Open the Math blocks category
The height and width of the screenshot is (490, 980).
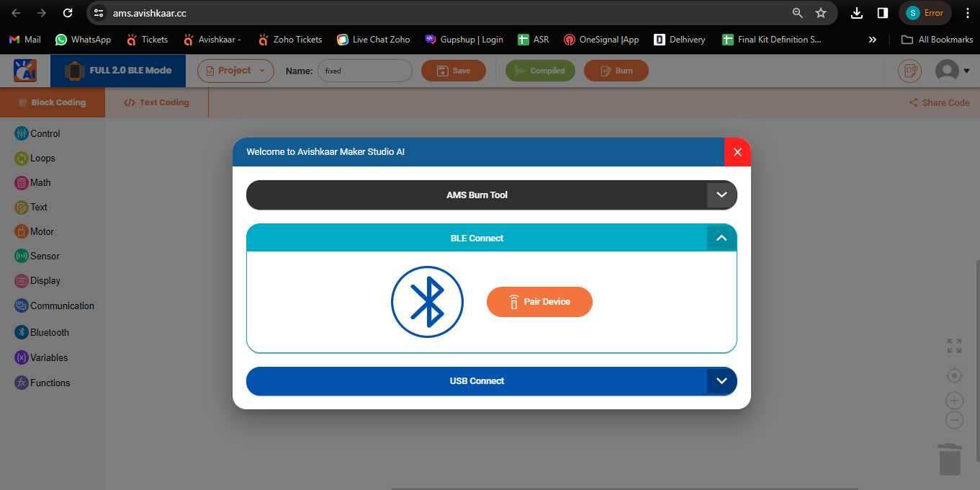(33, 182)
